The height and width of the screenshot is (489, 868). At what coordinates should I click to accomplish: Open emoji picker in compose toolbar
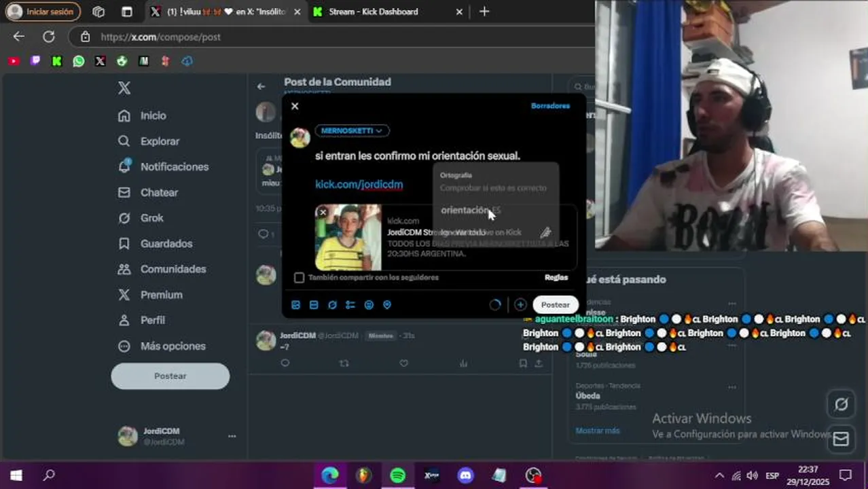click(x=369, y=305)
